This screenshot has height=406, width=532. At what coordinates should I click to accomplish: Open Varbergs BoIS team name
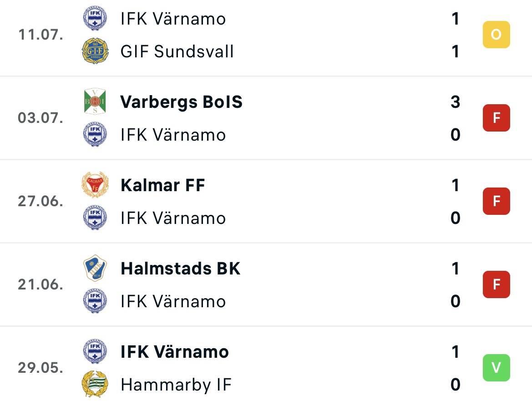[182, 102]
